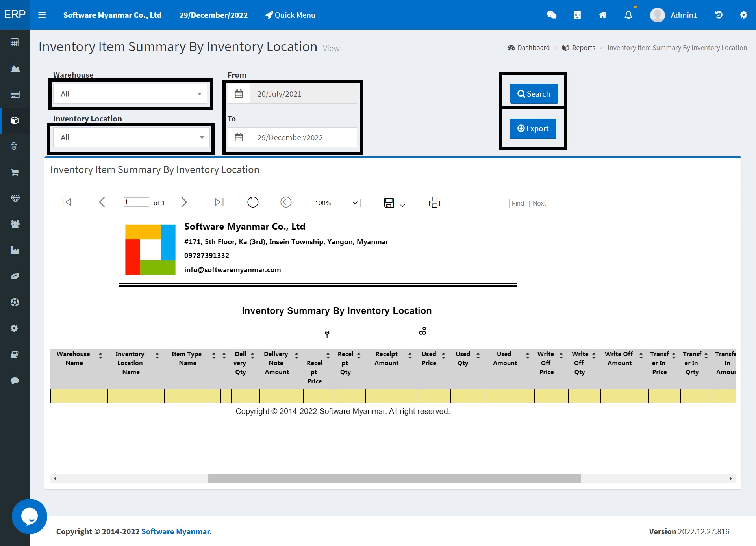
Task: Open the book sidebar icon
Action: 15,355
